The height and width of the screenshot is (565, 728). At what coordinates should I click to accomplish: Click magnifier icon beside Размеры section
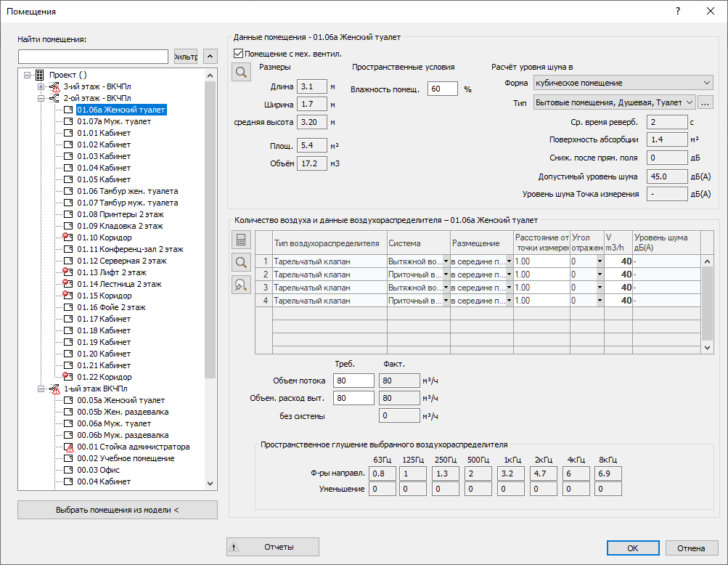[241, 72]
